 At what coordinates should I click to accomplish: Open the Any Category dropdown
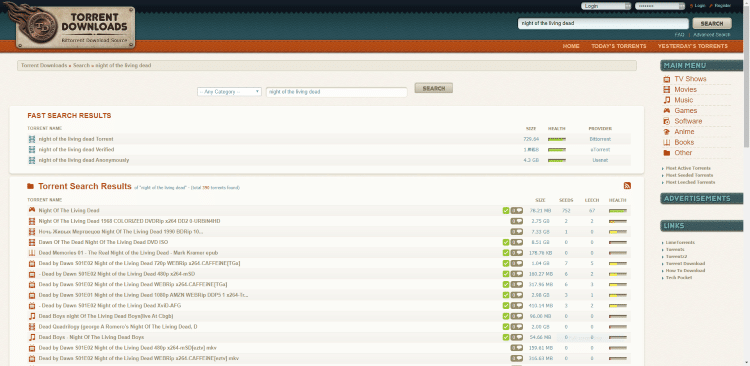tap(229, 92)
